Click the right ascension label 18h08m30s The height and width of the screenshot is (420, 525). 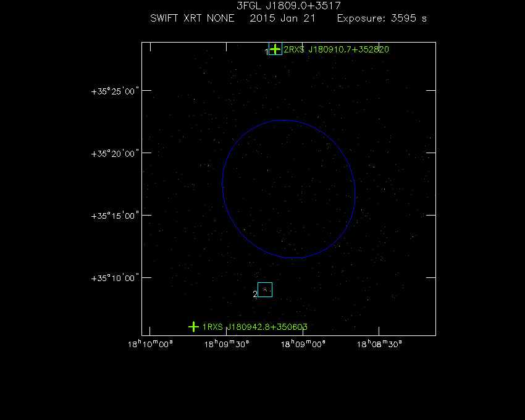pyautogui.click(x=379, y=344)
